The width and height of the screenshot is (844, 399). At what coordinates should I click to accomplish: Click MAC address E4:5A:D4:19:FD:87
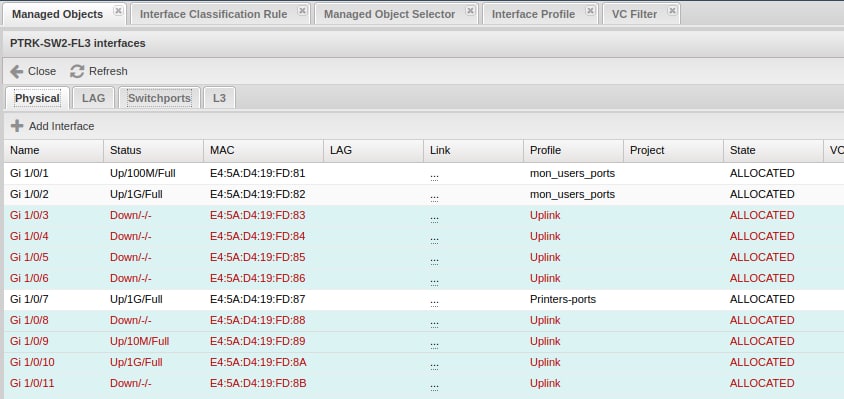pyautogui.click(x=257, y=299)
